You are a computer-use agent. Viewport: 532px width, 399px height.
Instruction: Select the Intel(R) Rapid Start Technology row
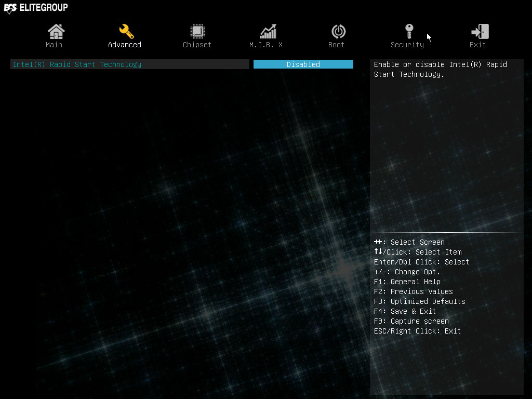pos(129,64)
